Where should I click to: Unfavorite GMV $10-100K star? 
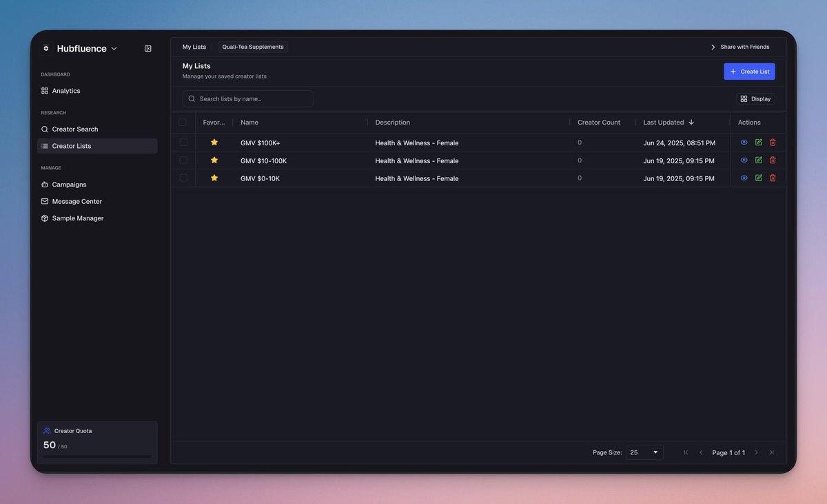pyautogui.click(x=214, y=160)
